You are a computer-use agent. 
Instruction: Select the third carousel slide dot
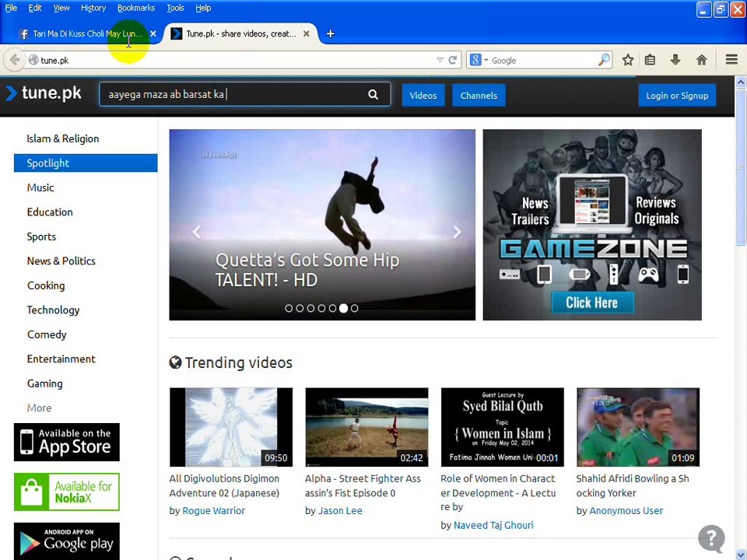[x=310, y=308]
